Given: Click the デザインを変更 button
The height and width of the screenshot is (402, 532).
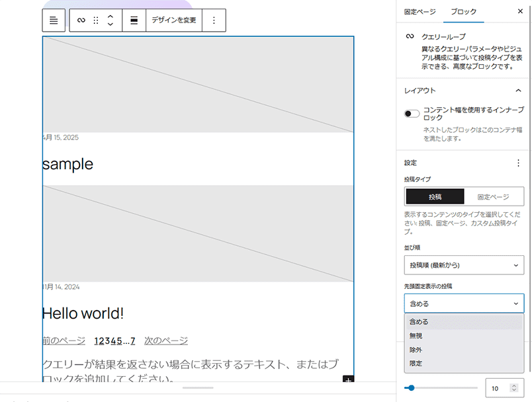Looking at the screenshot, I should click(174, 20).
